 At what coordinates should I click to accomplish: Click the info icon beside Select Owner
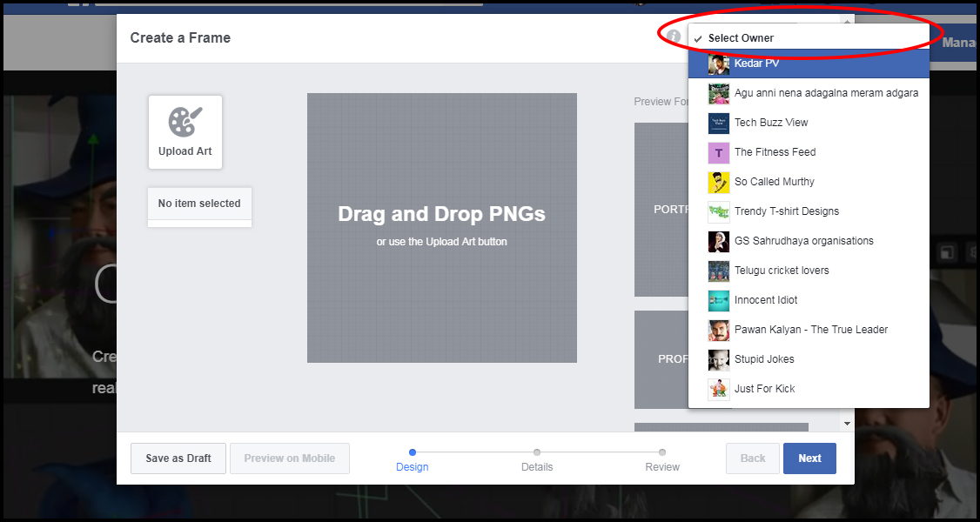[673, 37]
